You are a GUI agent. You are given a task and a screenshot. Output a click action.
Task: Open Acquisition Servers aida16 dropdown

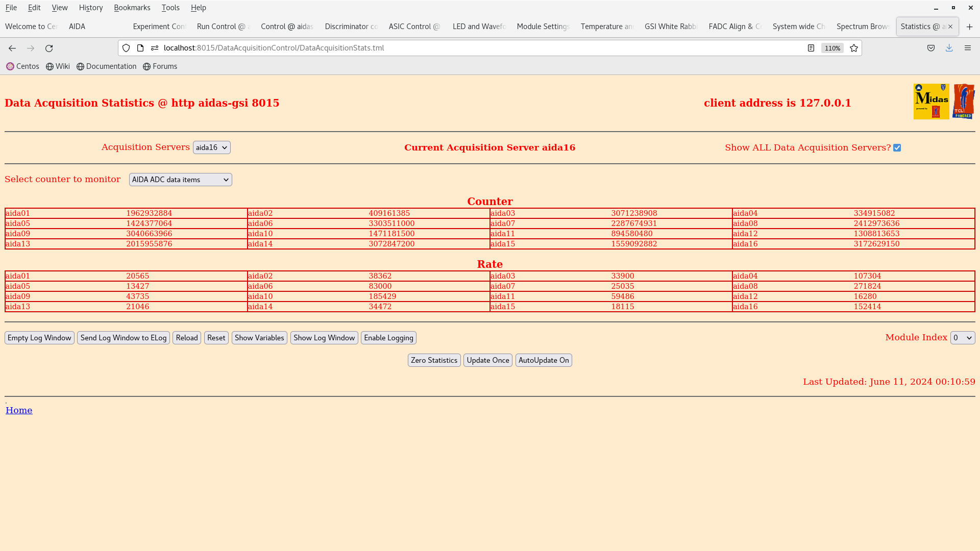click(211, 147)
